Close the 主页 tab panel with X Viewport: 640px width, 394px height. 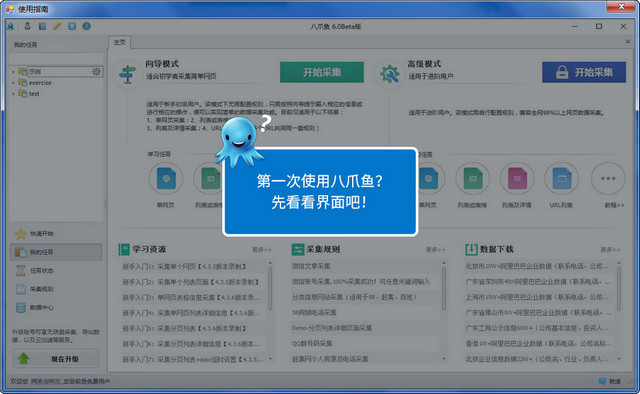pyautogui.click(x=628, y=42)
